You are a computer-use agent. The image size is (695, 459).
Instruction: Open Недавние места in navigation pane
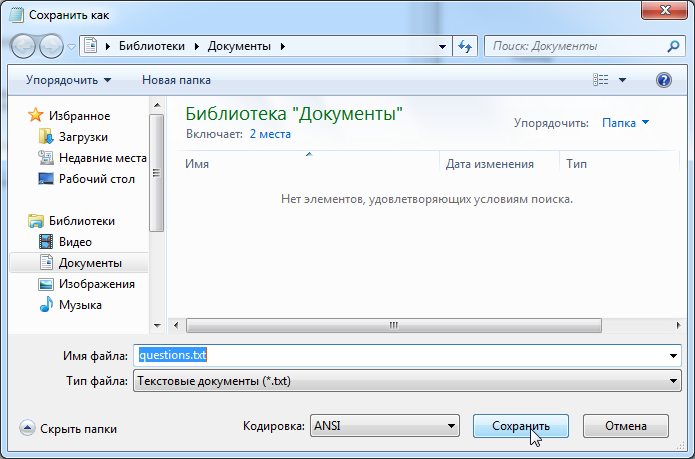(102, 158)
